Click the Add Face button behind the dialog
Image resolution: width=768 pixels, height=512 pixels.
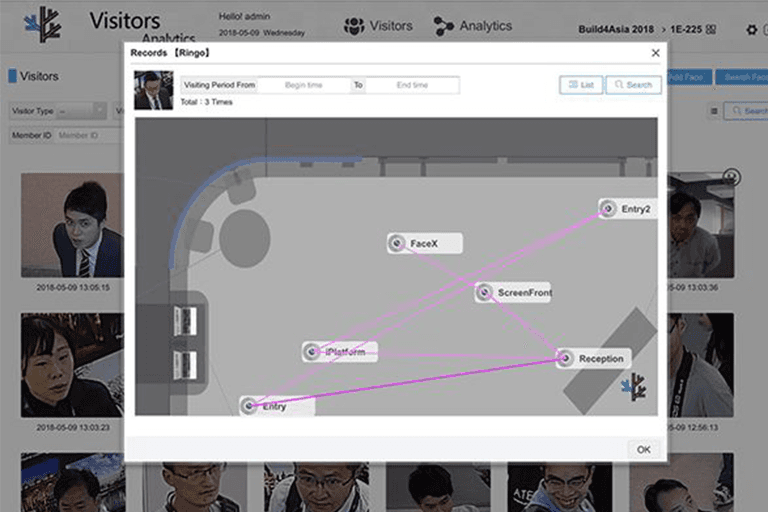coord(688,77)
